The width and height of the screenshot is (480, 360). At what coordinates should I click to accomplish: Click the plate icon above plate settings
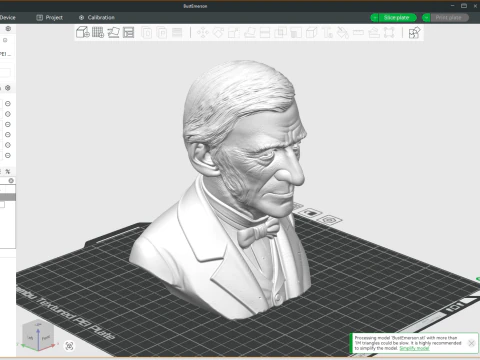[x=310, y=212]
